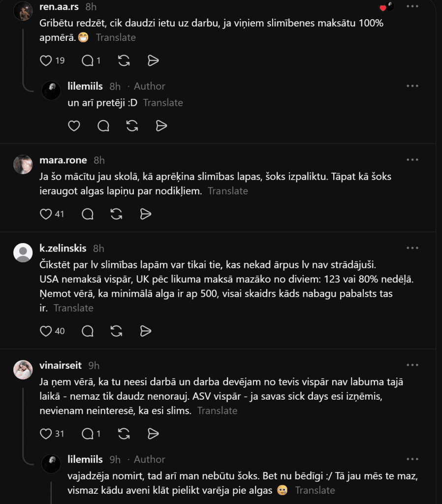Open more options for vinairseit comment
The image size is (442, 504).
pyautogui.click(x=412, y=365)
